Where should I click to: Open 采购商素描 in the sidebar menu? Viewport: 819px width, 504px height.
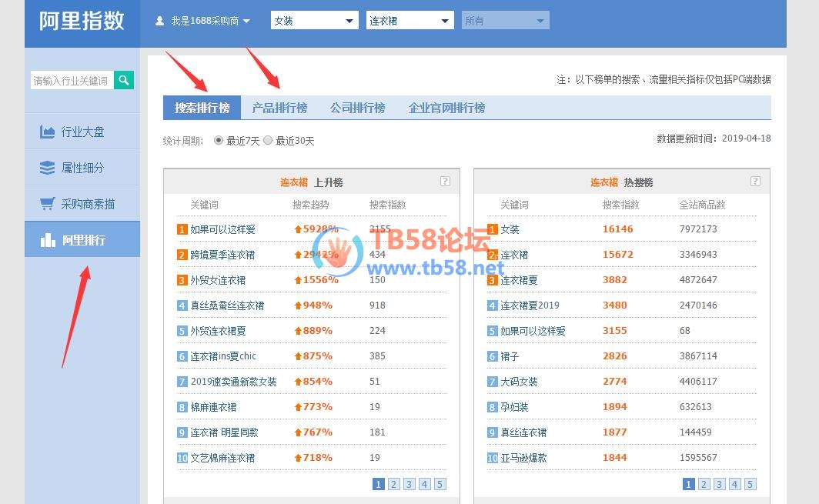[x=82, y=204]
